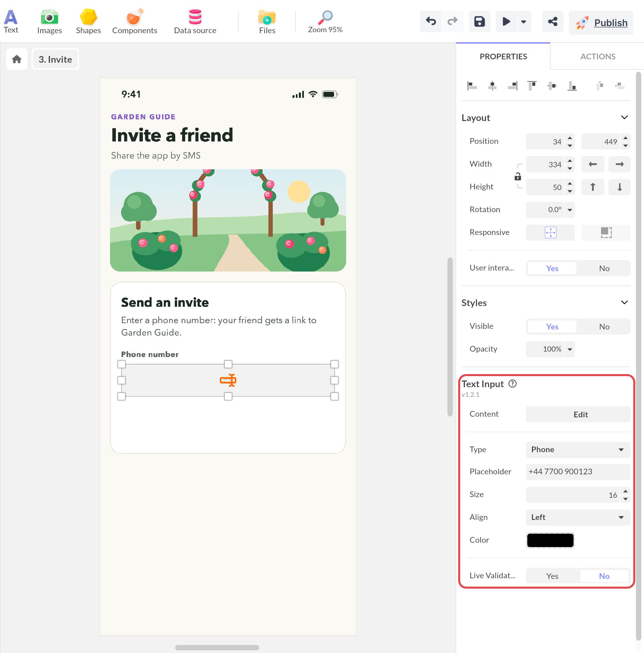Click the share icon
The width and height of the screenshot is (644, 653).
(552, 21)
